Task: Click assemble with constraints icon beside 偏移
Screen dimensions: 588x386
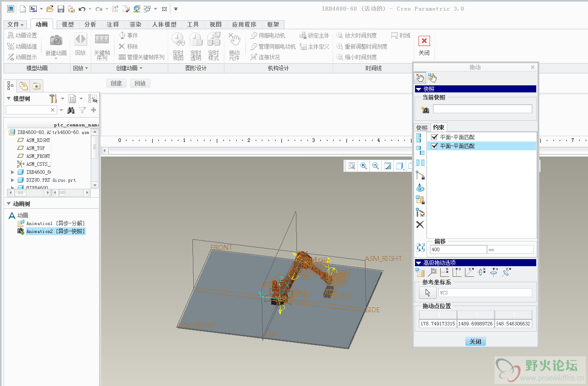Action: tap(420, 248)
